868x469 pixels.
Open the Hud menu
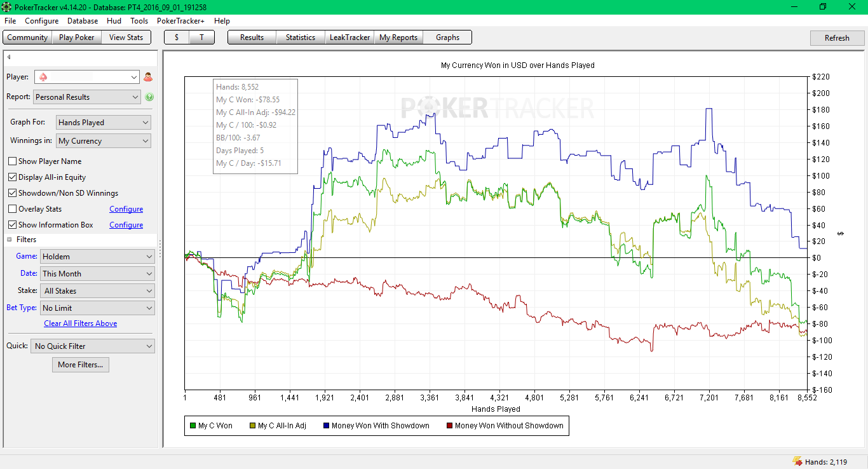point(114,21)
